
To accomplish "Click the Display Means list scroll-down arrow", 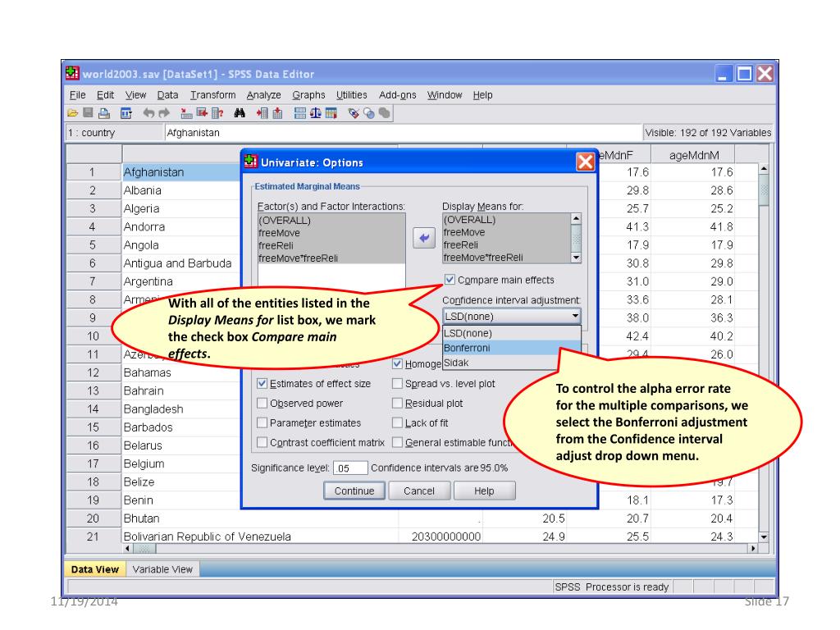I will (576, 258).
